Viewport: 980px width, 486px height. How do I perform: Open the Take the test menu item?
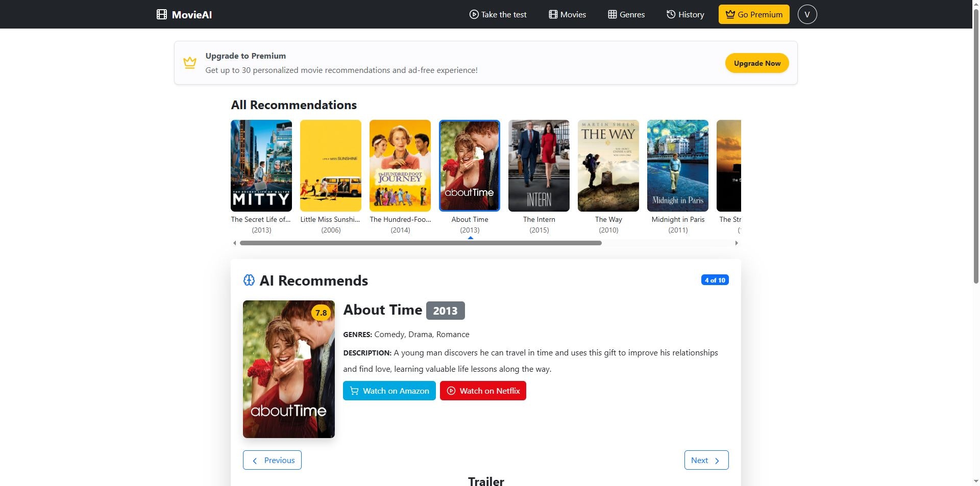pyautogui.click(x=498, y=14)
